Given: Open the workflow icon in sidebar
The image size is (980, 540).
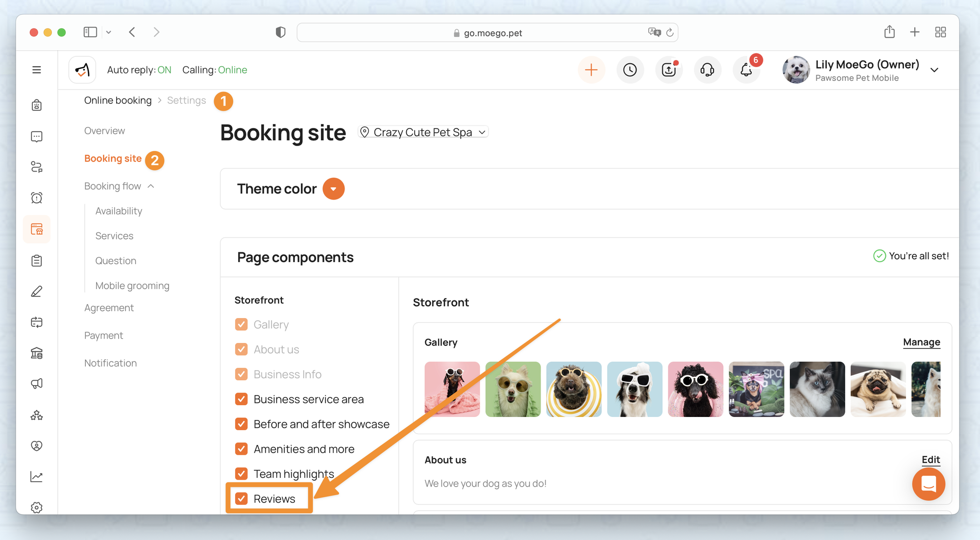Looking at the screenshot, I should pos(37,167).
